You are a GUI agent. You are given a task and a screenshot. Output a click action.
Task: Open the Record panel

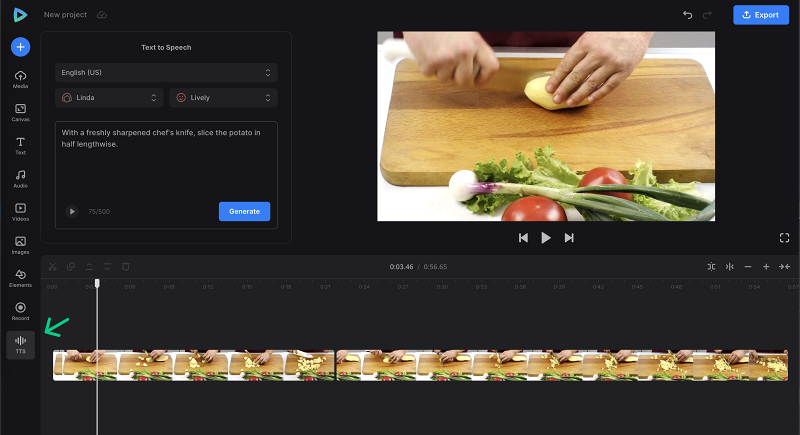click(x=20, y=312)
